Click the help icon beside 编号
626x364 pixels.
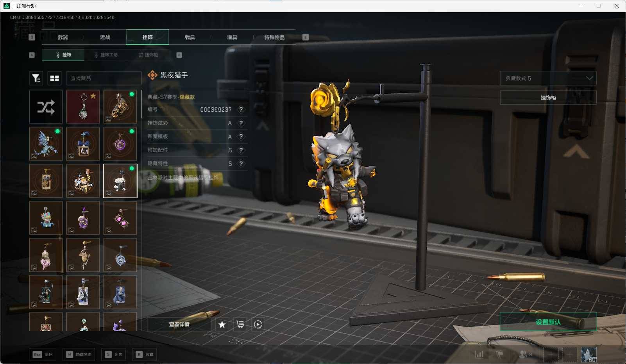pyautogui.click(x=241, y=110)
